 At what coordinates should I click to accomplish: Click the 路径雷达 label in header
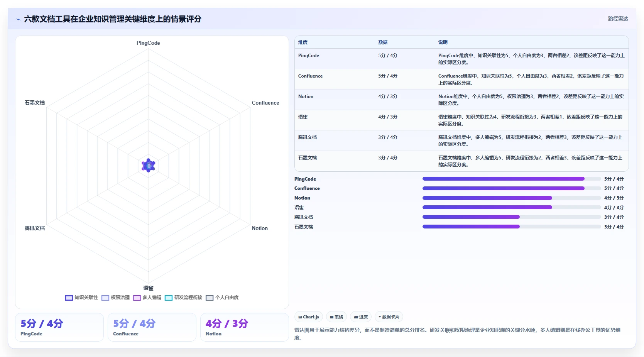point(618,19)
